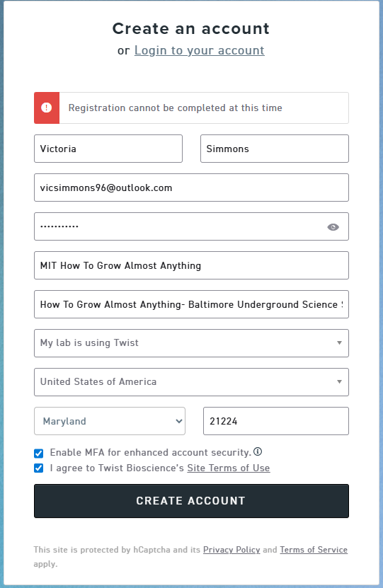Open the Site Terms of Use link

[229, 468]
